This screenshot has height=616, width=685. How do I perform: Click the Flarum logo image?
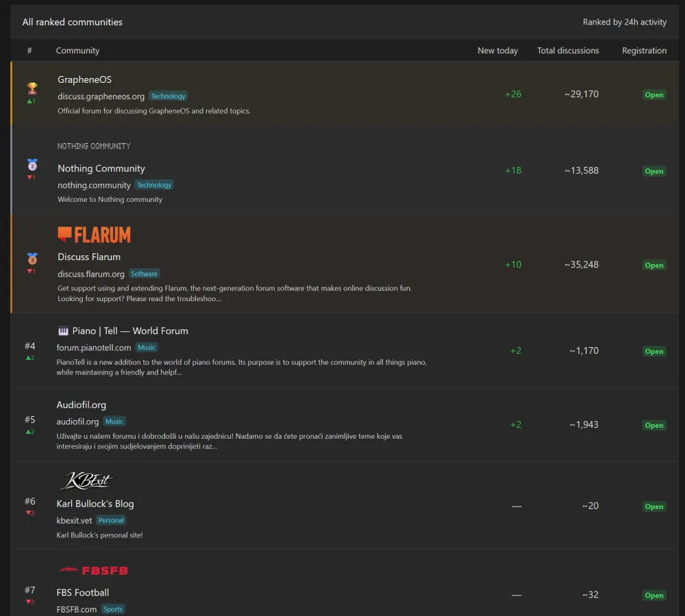coord(94,235)
